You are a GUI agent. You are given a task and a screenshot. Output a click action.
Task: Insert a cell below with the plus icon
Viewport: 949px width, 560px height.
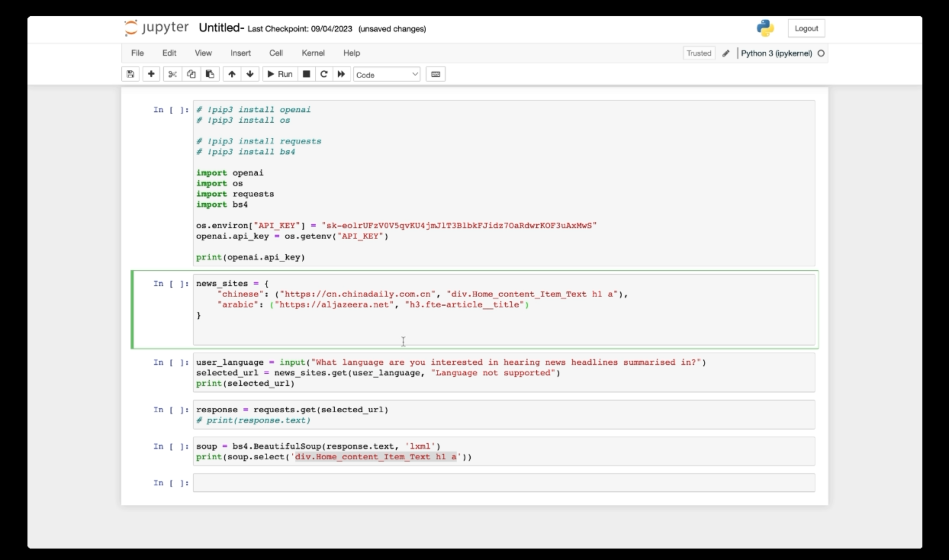pos(151,74)
